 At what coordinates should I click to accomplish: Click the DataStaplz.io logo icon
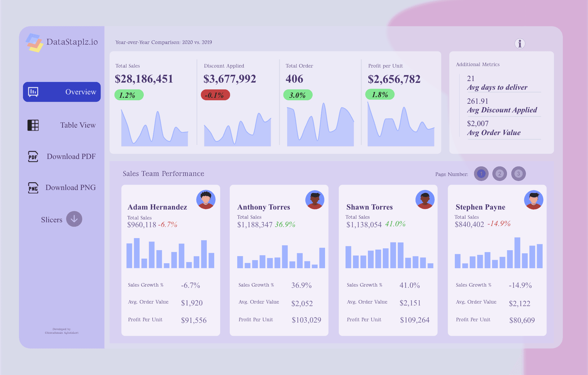34,43
